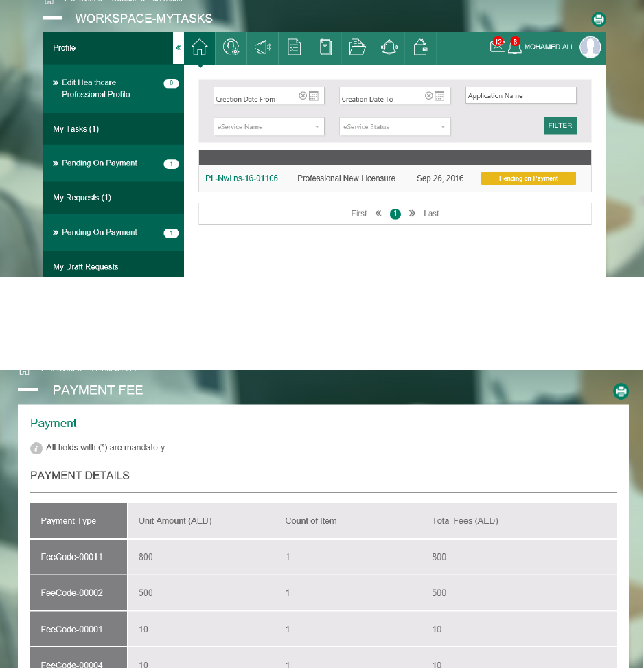The image size is (644, 668).
Task: Click the Unit Amount (AED) column header
Action: point(175,520)
